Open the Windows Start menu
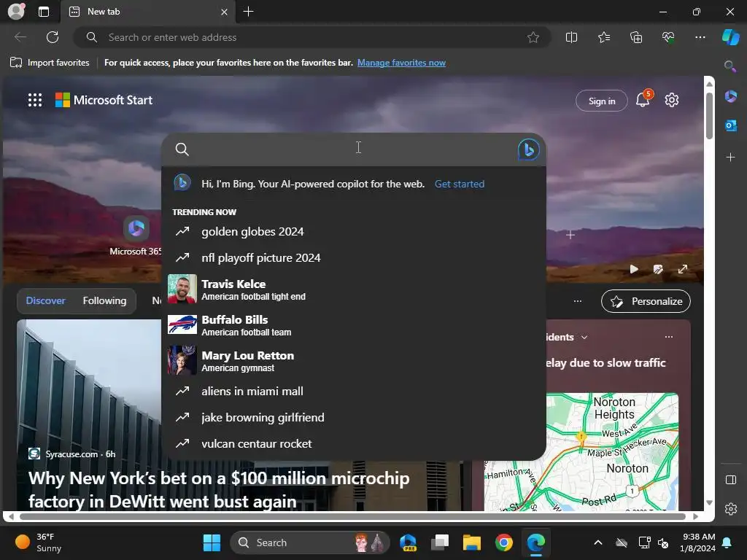This screenshot has width=747, height=560. coord(212,542)
